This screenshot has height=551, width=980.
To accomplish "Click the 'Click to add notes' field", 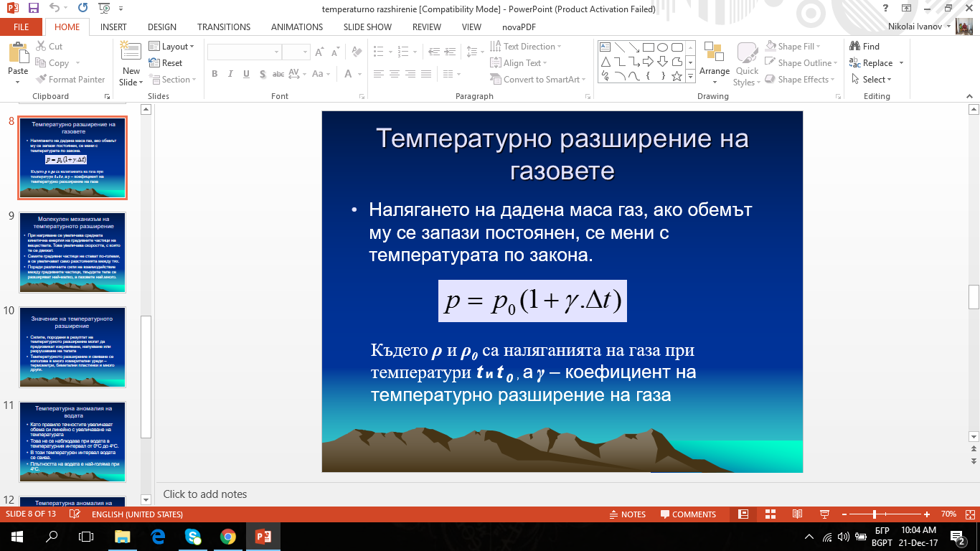I will tap(205, 494).
